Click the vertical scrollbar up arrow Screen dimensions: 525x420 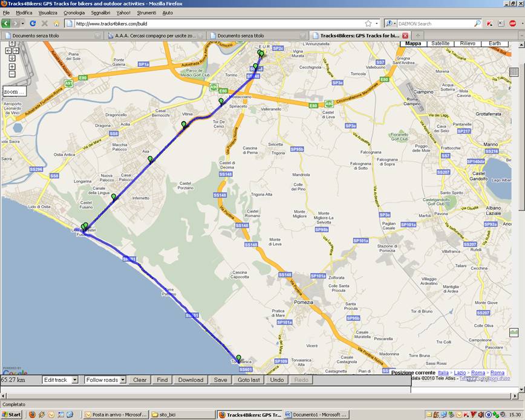521,44
